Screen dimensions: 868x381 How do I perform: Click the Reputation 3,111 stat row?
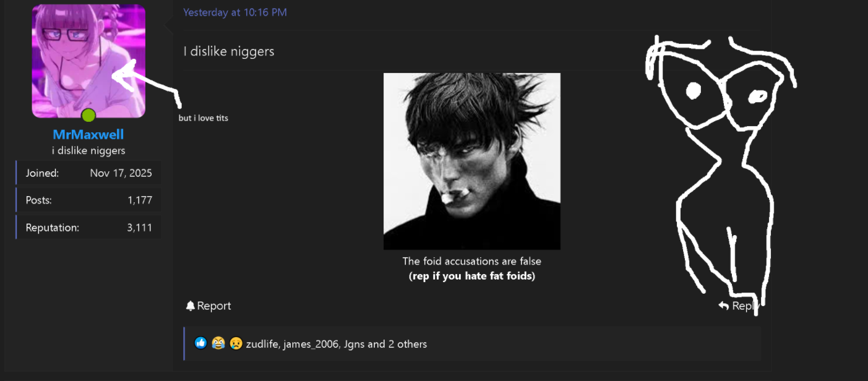(x=88, y=228)
